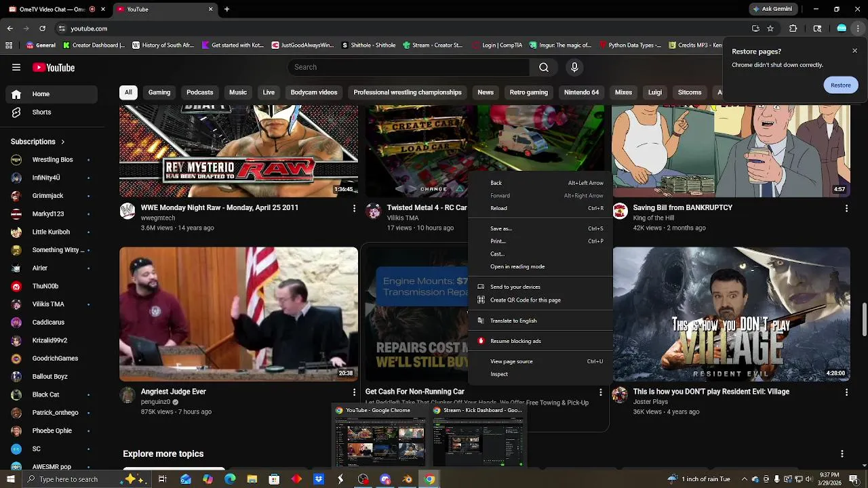Image resolution: width=868 pixels, height=488 pixels.
Task: Go back using browser back arrow
Action: click(x=10, y=28)
